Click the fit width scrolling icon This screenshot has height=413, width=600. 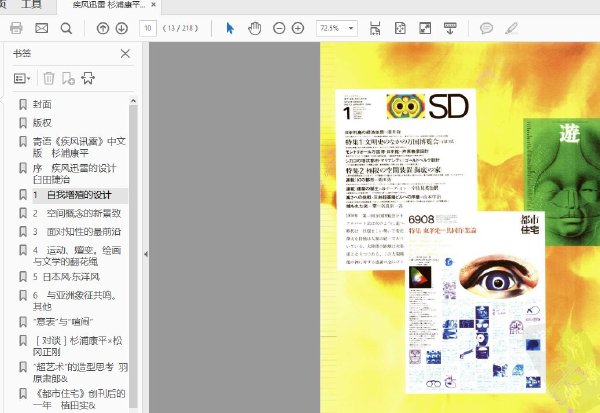click(375, 28)
